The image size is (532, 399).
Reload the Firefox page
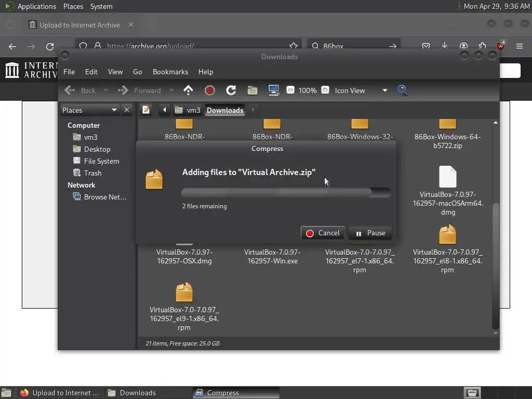50,46
